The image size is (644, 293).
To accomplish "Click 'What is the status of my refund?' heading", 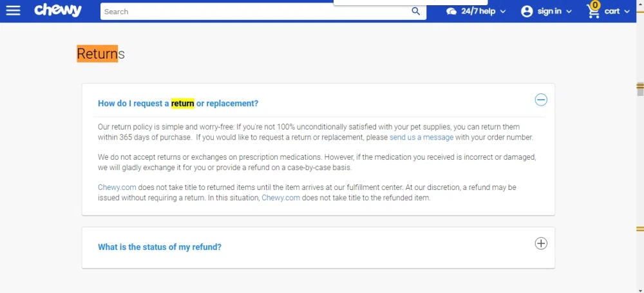I will click(x=160, y=247).
